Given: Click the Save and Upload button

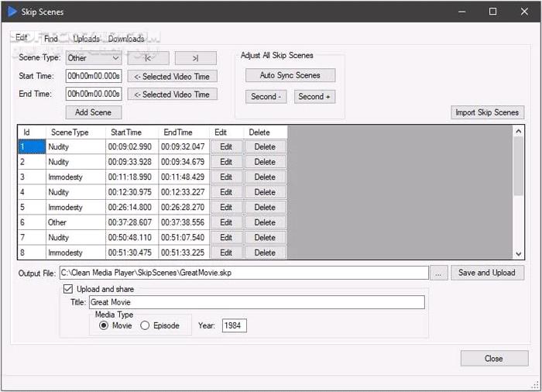Looking at the screenshot, I should 487,273.
